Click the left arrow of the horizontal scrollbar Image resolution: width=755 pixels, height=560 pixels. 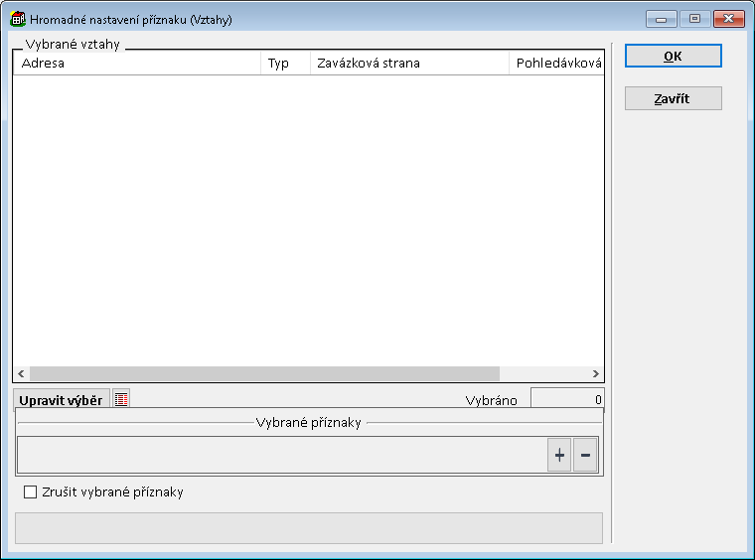click(x=21, y=374)
